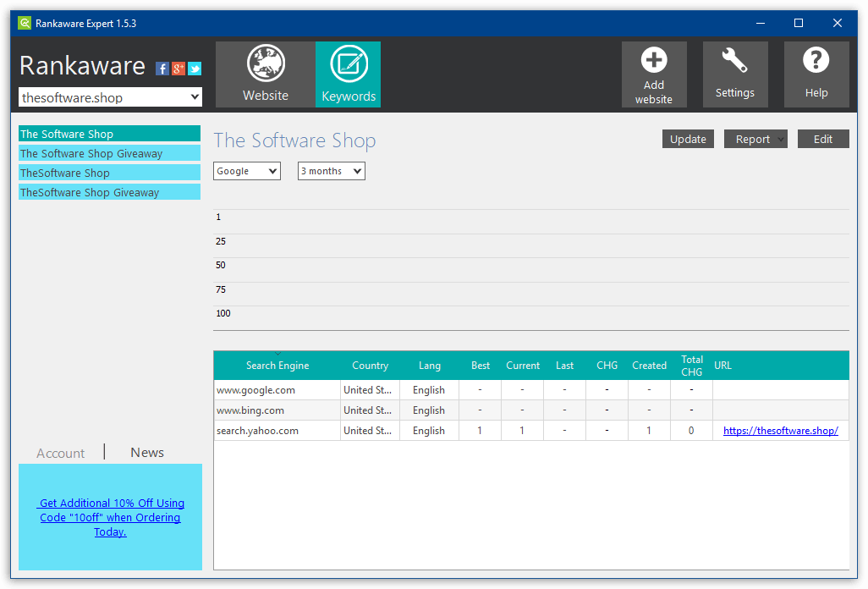Click the Google+ share icon
Screen dimensions: 868x589
[178, 69]
